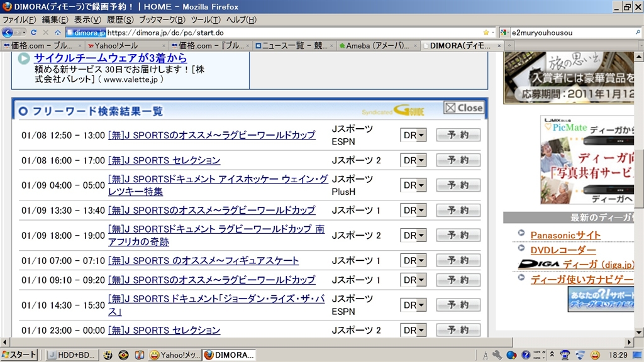Click the quick launch eye-shaped icon
Screen dimensions: 644x362
pyautogui.click(x=123, y=355)
